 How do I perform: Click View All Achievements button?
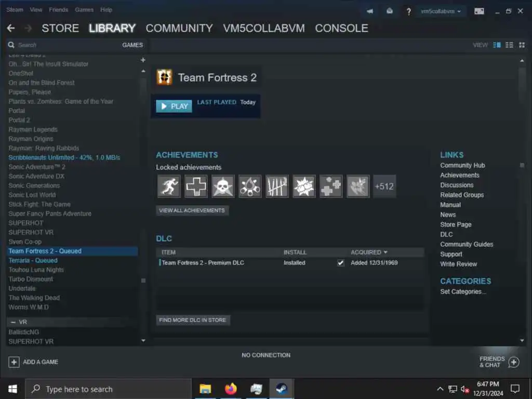pyautogui.click(x=192, y=210)
